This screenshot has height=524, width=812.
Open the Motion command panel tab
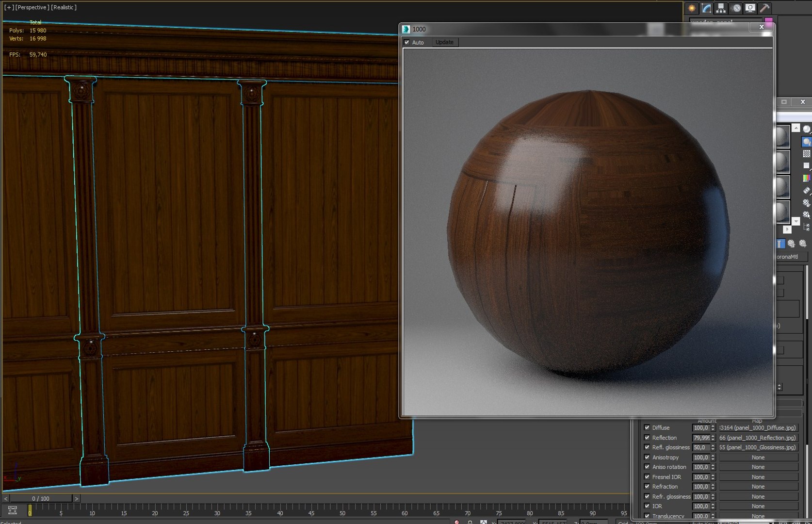(x=736, y=8)
